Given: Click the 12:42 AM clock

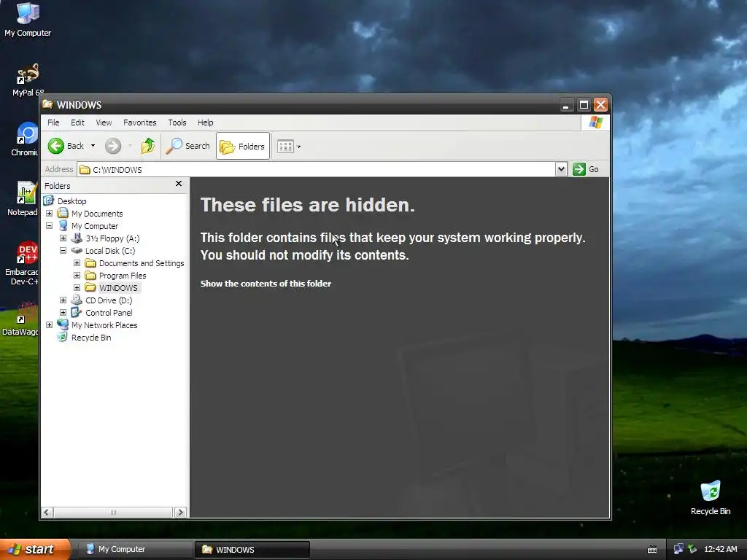Looking at the screenshot, I should 720,549.
